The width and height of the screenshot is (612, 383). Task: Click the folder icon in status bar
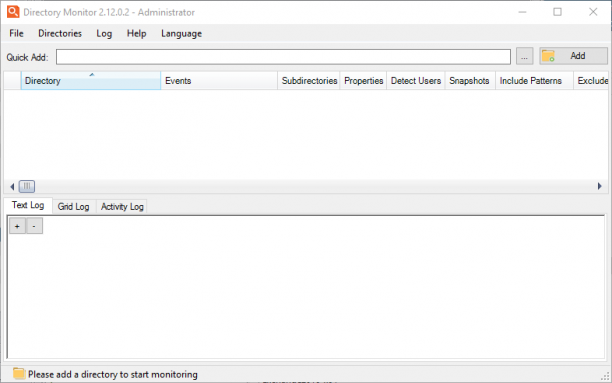(18, 374)
